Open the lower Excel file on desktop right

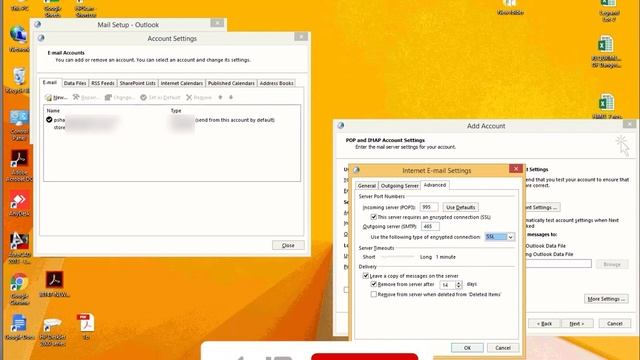(x=606, y=106)
